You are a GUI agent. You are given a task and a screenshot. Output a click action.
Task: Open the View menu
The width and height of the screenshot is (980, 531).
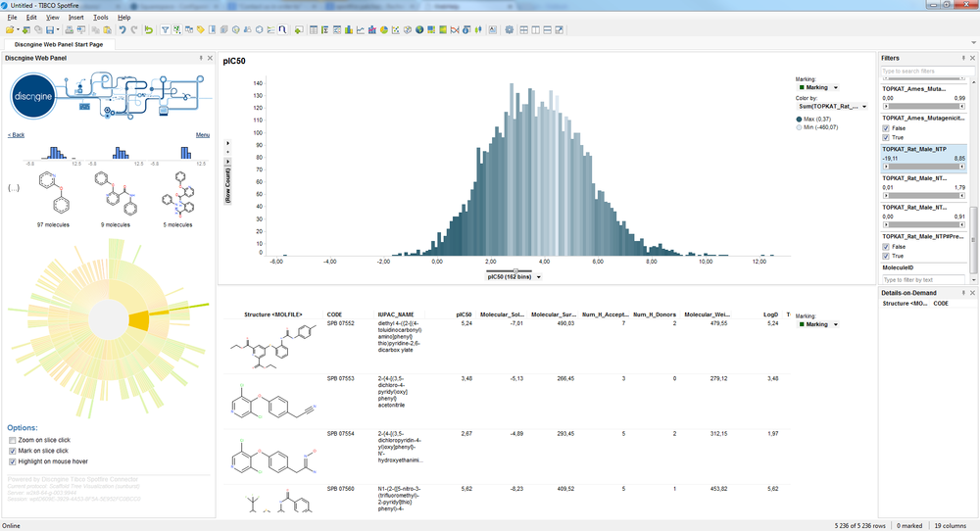tap(53, 18)
